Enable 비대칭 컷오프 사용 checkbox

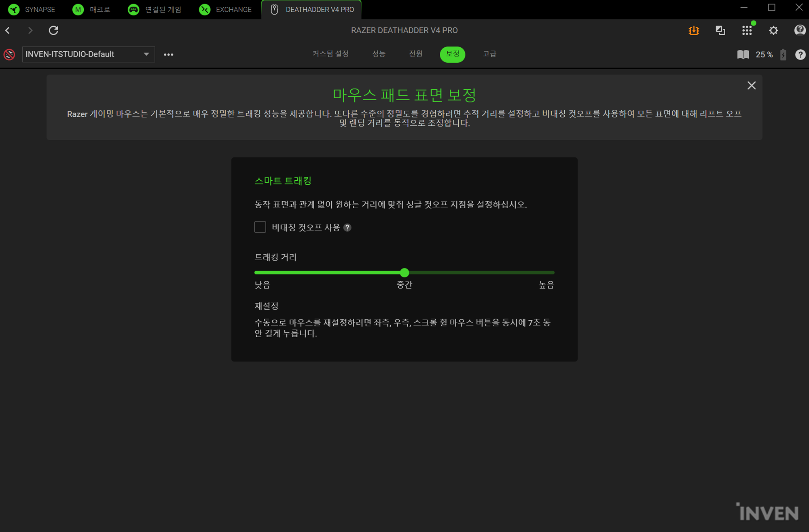click(260, 227)
